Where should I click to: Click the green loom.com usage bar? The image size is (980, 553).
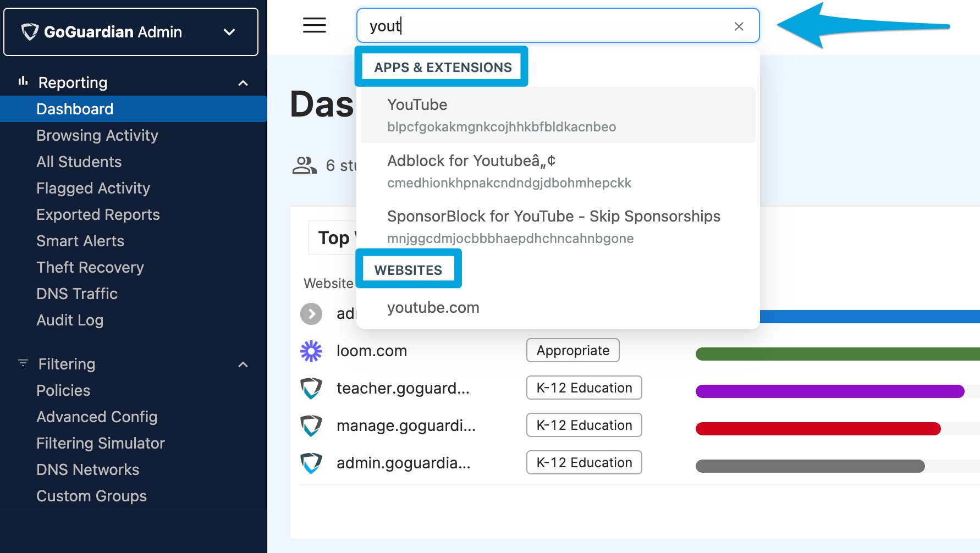point(838,354)
